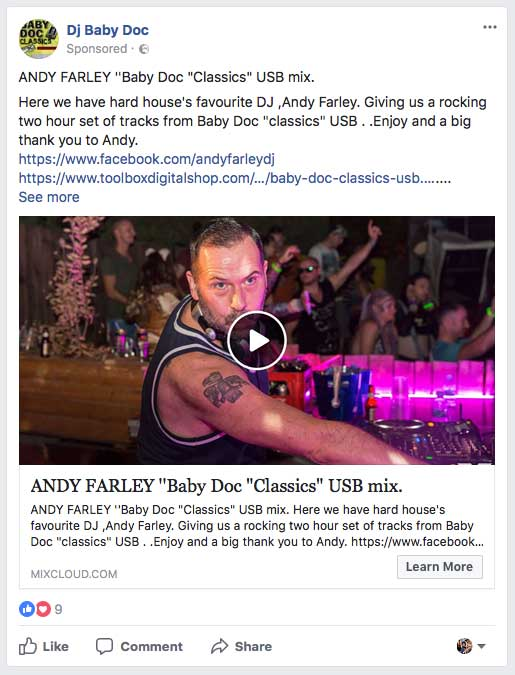This screenshot has height=675, width=515.
Task: Click the Learn More button
Action: coord(440,567)
